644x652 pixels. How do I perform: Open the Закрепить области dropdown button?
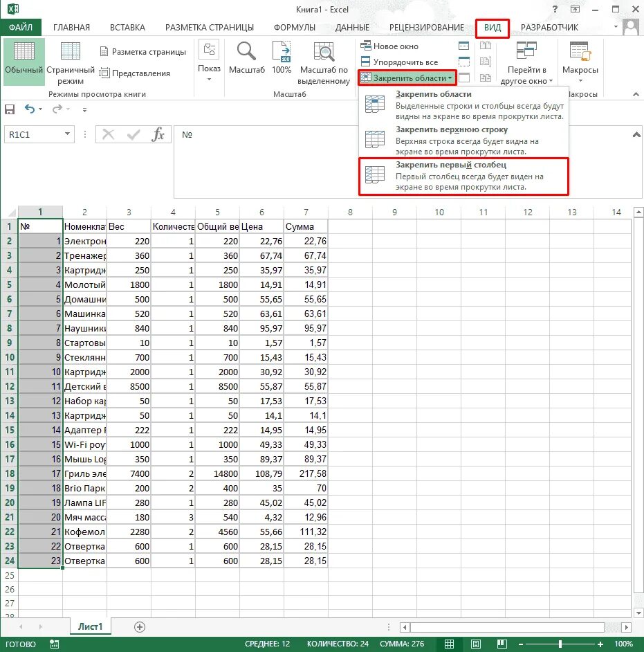[407, 78]
